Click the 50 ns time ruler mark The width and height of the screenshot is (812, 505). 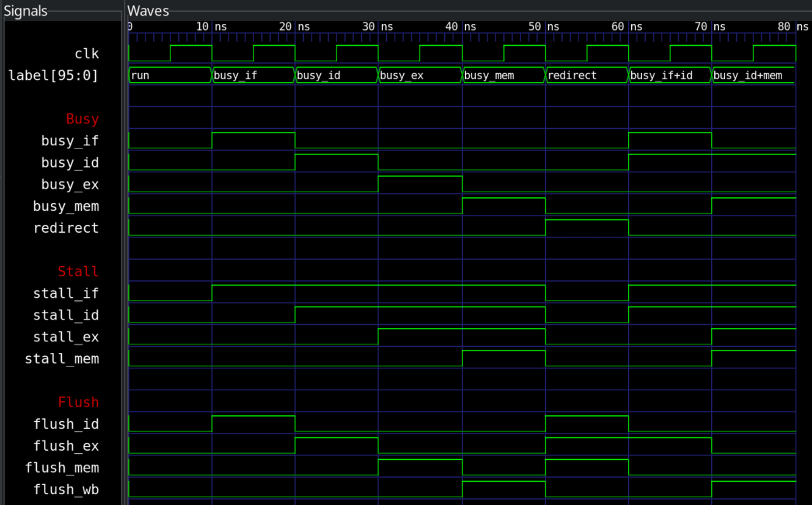coord(545,27)
